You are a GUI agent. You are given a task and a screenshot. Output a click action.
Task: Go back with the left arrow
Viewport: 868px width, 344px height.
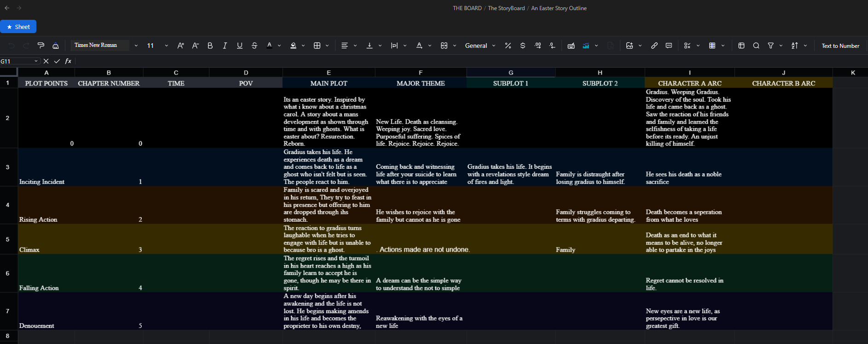7,8
